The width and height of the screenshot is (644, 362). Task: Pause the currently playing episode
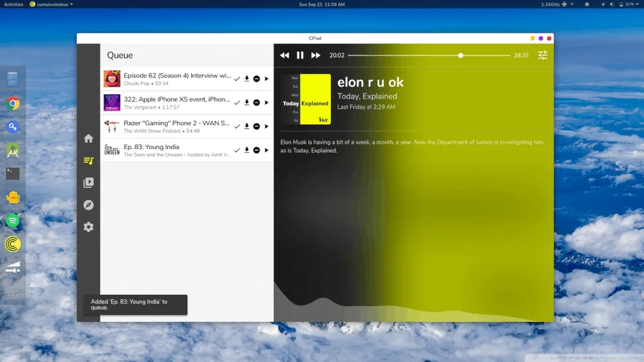tap(300, 55)
